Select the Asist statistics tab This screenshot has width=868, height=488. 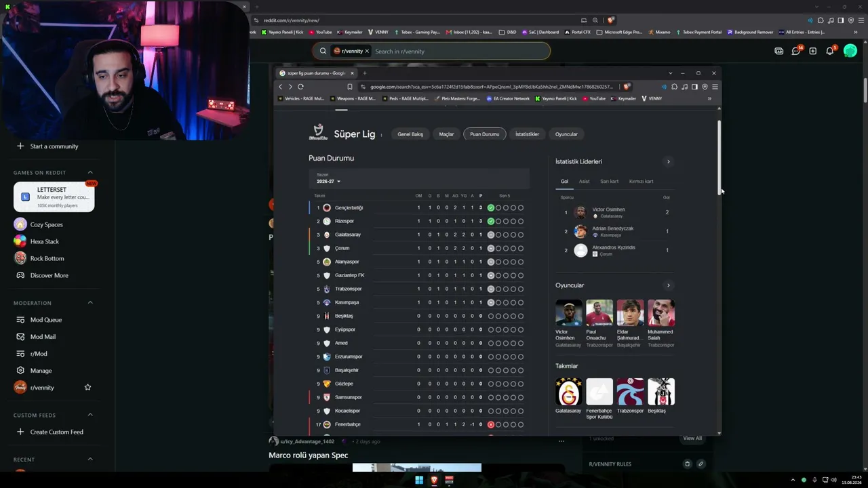(585, 181)
